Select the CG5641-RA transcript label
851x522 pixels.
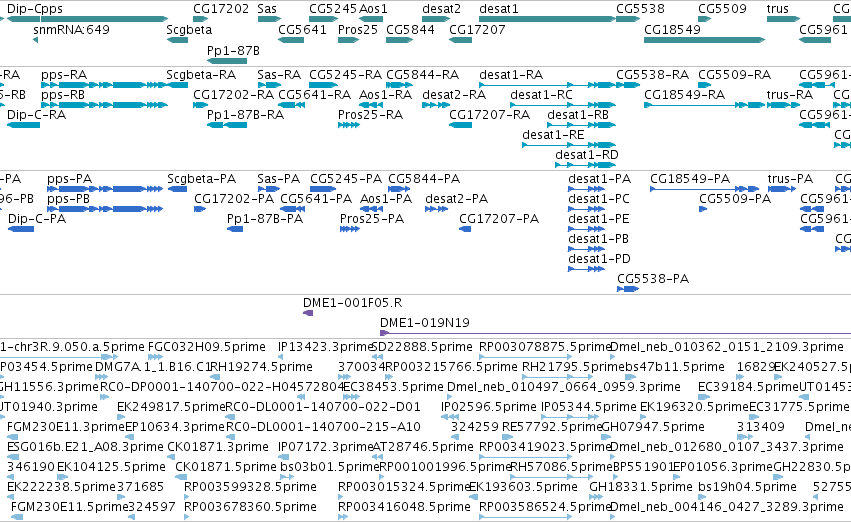tap(314, 94)
